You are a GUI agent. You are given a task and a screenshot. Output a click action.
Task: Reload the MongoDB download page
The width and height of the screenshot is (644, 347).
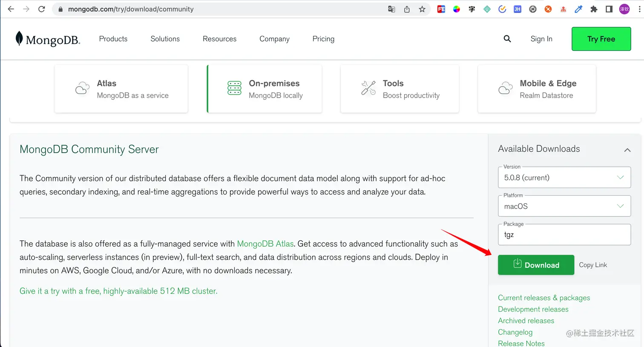pos(42,9)
